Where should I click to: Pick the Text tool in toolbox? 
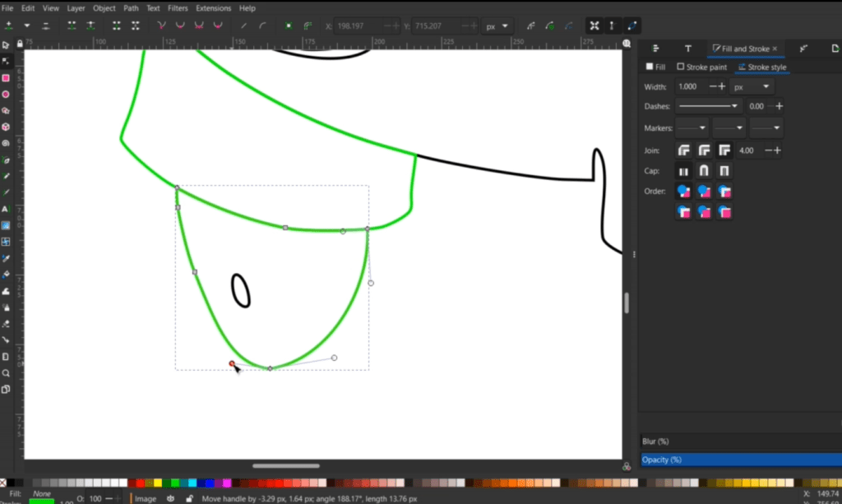(6, 209)
